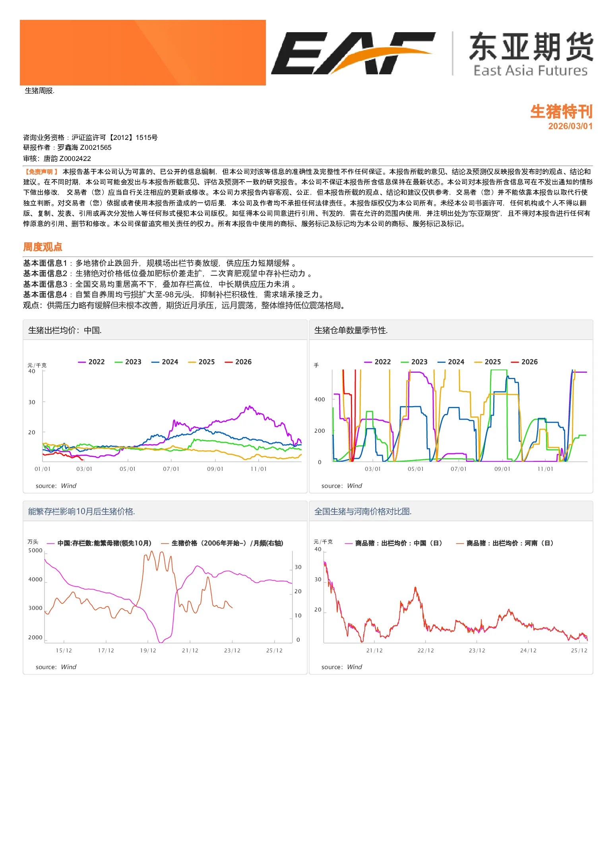Click the 全国生猪与河南价格对比图 chart title

(x=363, y=511)
